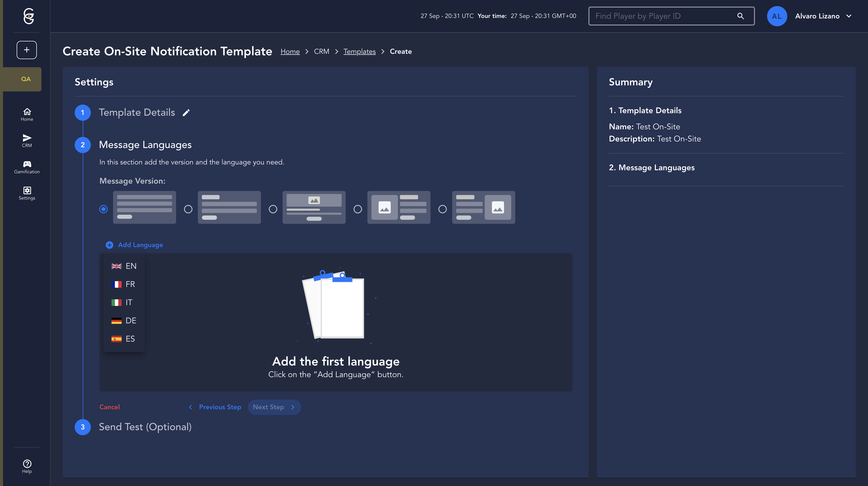Select the top-image message version radio
868x486 pixels.
coord(273,209)
